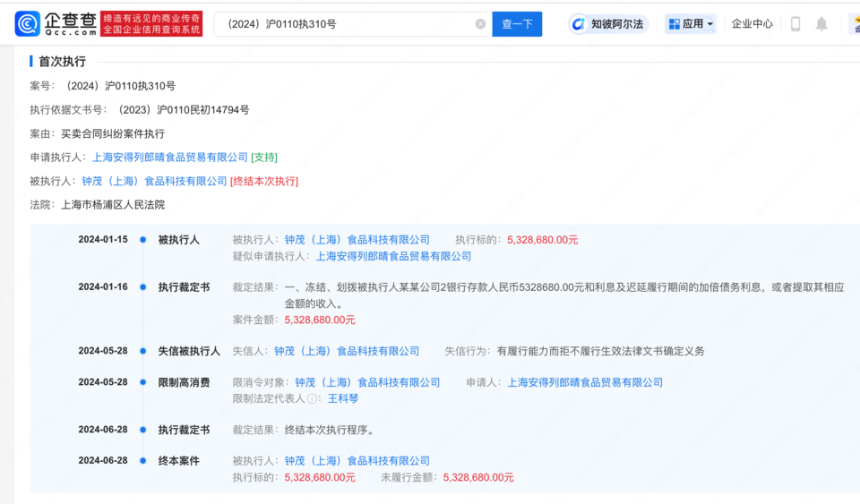Click the 2024-06-28 执行裁定书 entry
Image resolution: width=860 pixels, height=504 pixels.
coord(184,430)
